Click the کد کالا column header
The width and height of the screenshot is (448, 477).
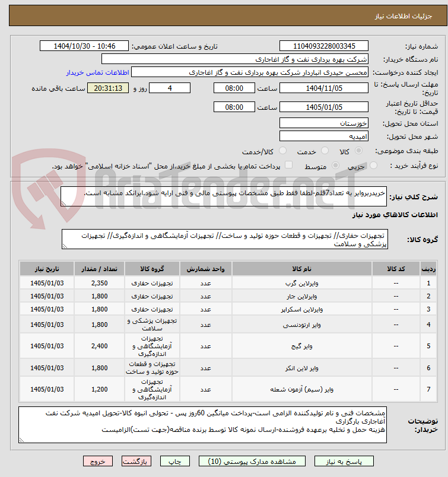[x=396, y=269]
